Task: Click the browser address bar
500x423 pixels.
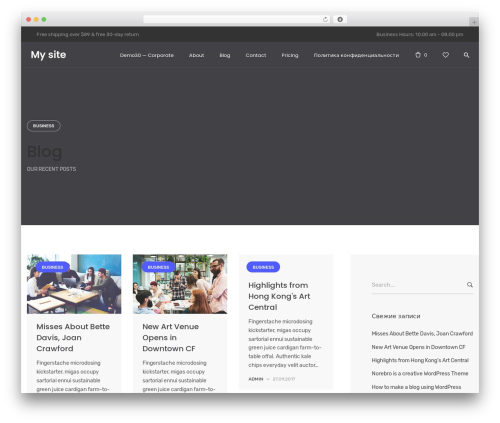Action: point(236,19)
